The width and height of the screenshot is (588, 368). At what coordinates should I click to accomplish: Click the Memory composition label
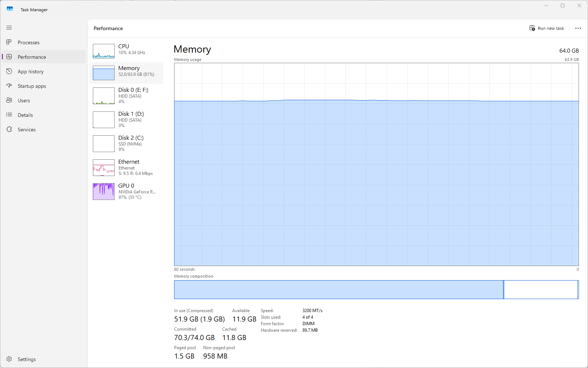pos(194,276)
